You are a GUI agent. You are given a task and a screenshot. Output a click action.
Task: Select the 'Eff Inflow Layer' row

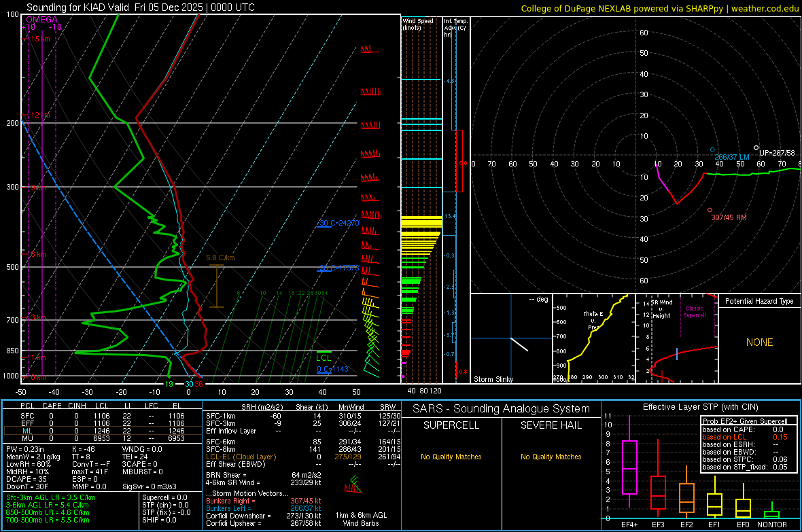pos(303,431)
